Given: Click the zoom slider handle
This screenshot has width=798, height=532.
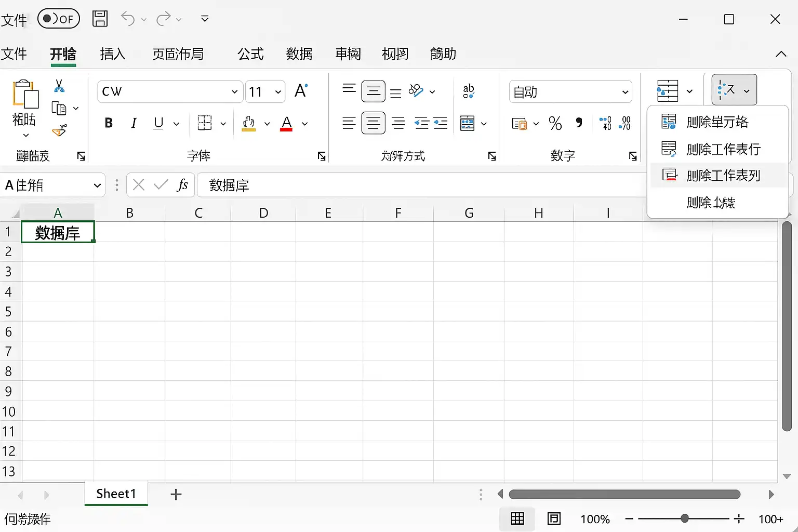Looking at the screenshot, I should pos(685,518).
